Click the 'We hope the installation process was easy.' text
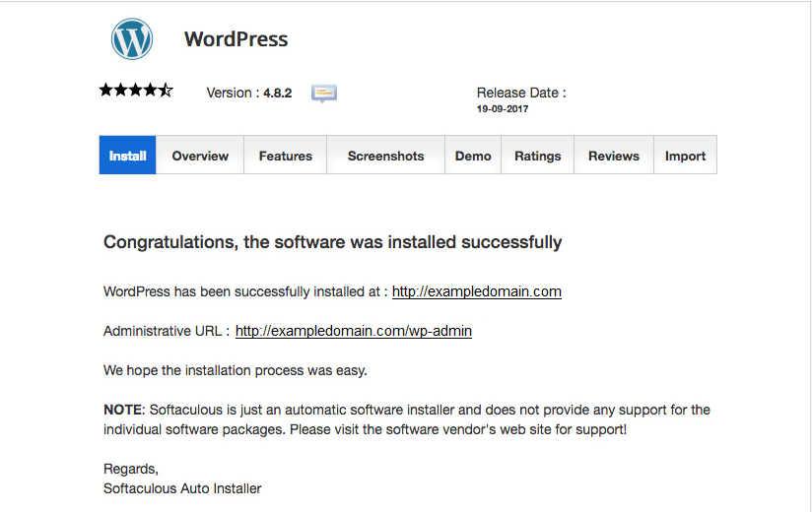This screenshot has height=512, width=812. pos(236,370)
